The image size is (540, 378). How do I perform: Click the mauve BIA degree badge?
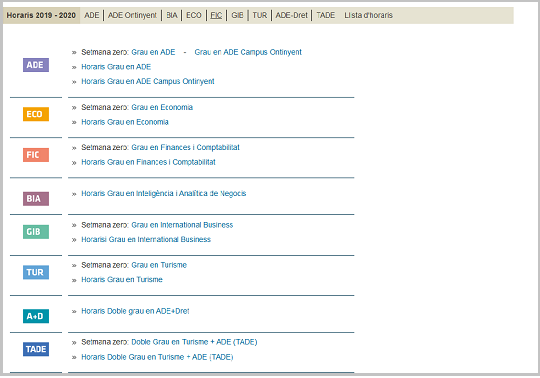(36, 199)
